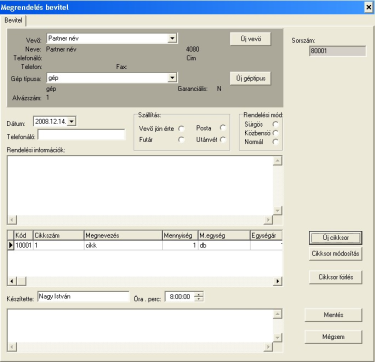Click the cikk. name cell in grid

coord(123,245)
